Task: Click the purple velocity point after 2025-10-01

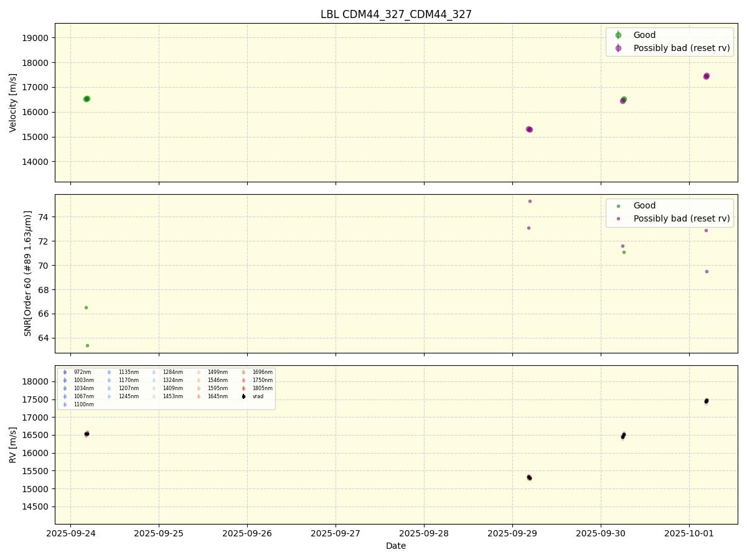Action: point(706,76)
